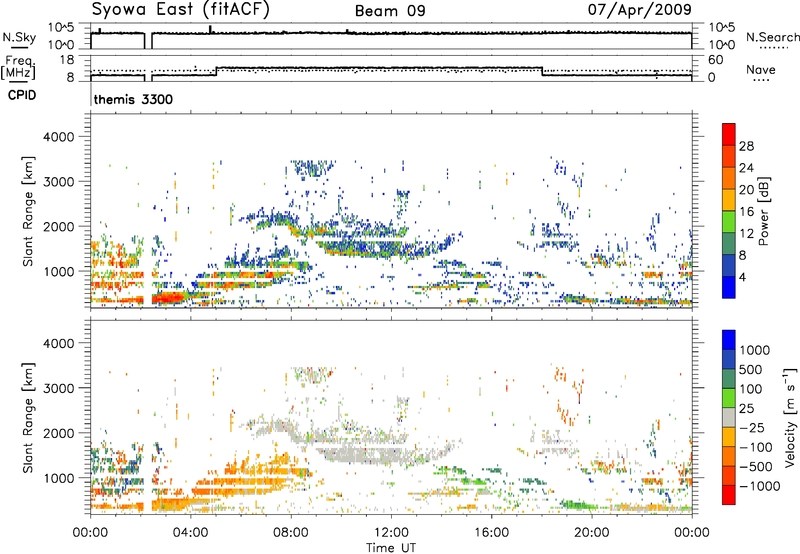Select the 'themis 3300' CPID text
Image resolution: width=800 pixels, height=554 pixels.
[133, 99]
